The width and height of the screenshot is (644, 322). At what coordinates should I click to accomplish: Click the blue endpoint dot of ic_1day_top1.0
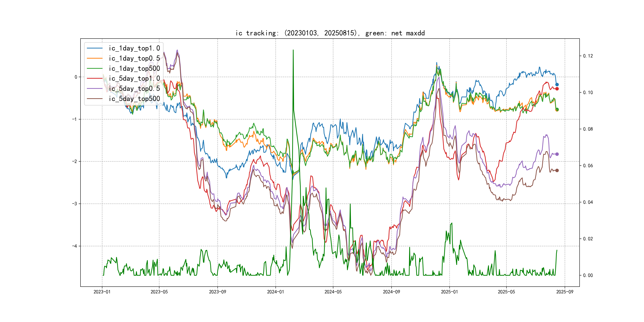[x=557, y=84]
